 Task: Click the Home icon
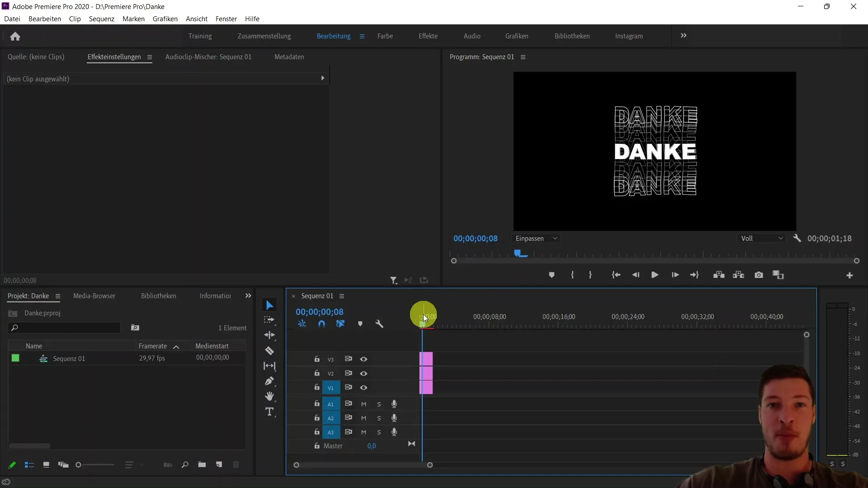(15, 36)
